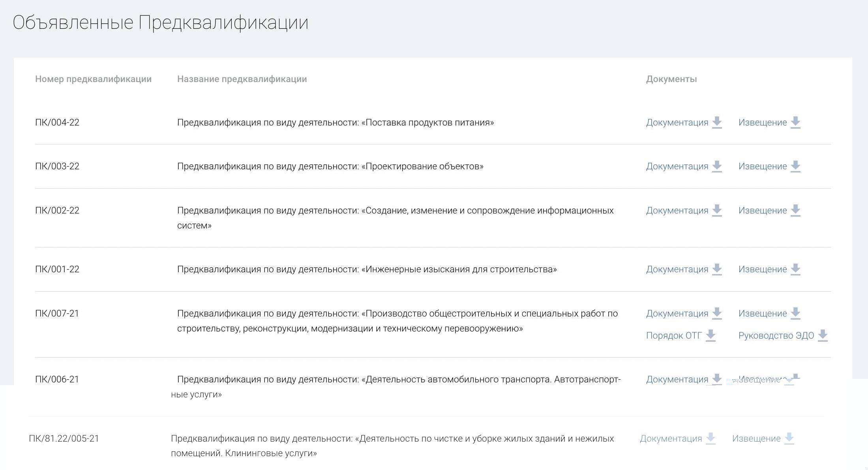This screenshot has height=470, width=868.
Task: Click the number ПК/007-21
Action: click(x=57, y=314)
